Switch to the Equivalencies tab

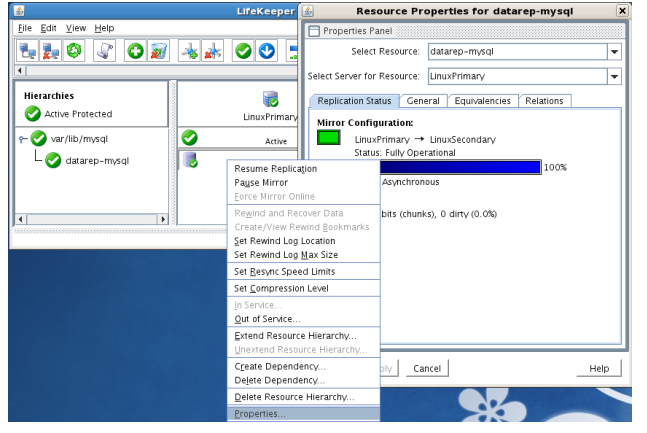482,101
